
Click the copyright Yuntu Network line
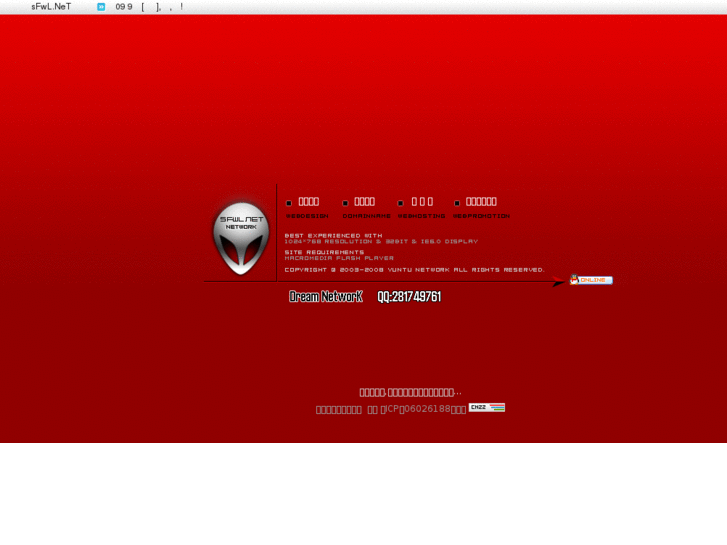click(x=414, y=269)
